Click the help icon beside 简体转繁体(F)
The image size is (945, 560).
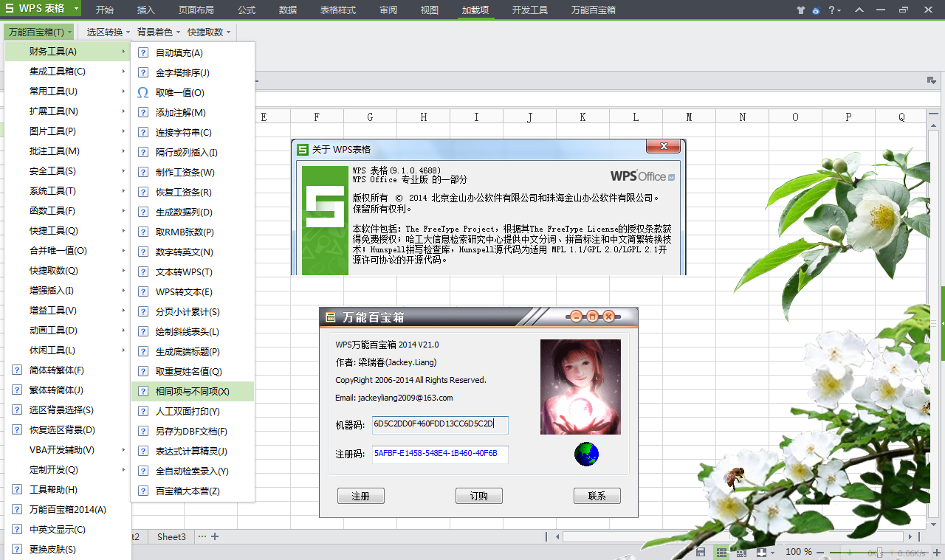pyautogui.click(x=17, y=370)
